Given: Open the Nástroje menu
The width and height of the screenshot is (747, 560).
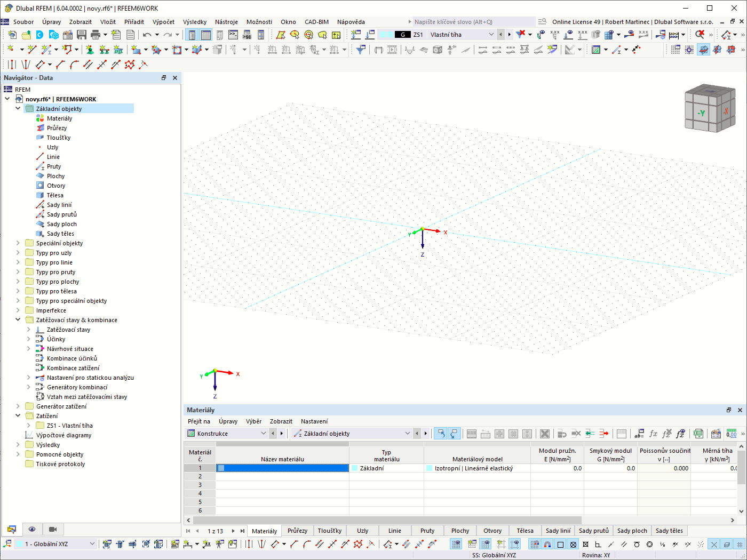Looking at the screenshot, I should (226, 22).
